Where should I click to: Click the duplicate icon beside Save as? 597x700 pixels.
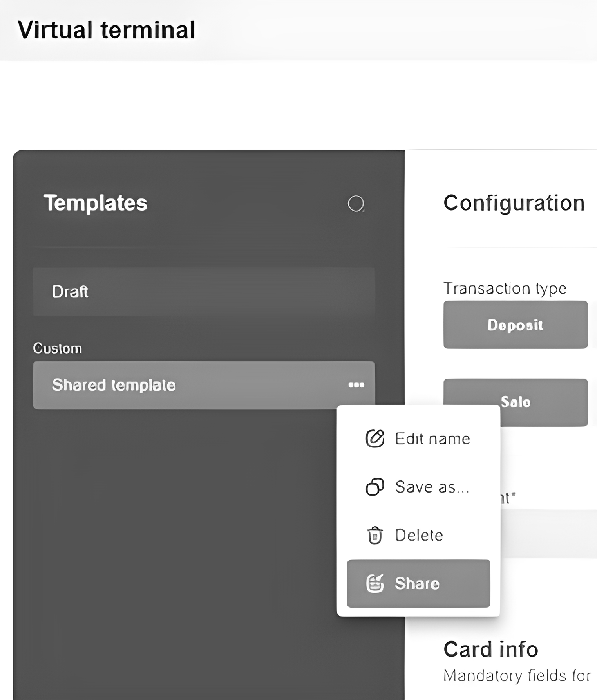point(374,487)
